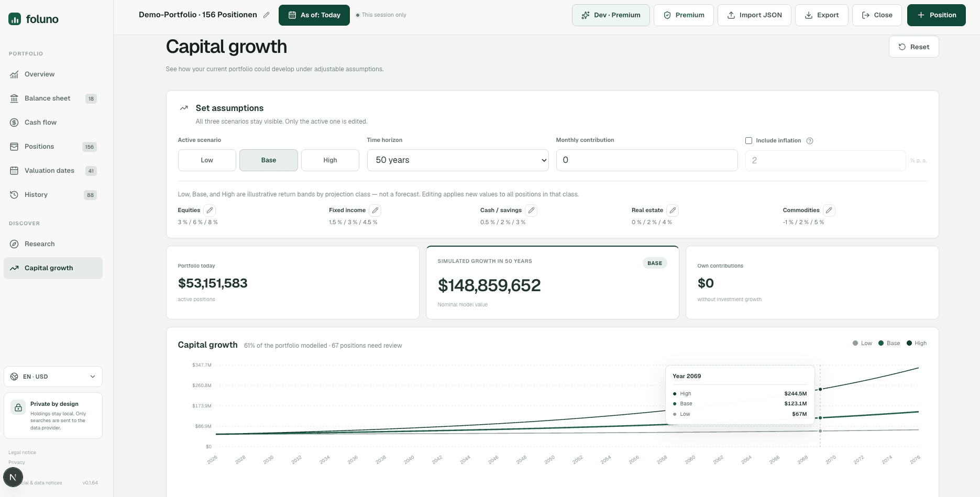This screenshot has height=497, width=980.
Task: Click the round N badge icon
Action: coord(13,477)
